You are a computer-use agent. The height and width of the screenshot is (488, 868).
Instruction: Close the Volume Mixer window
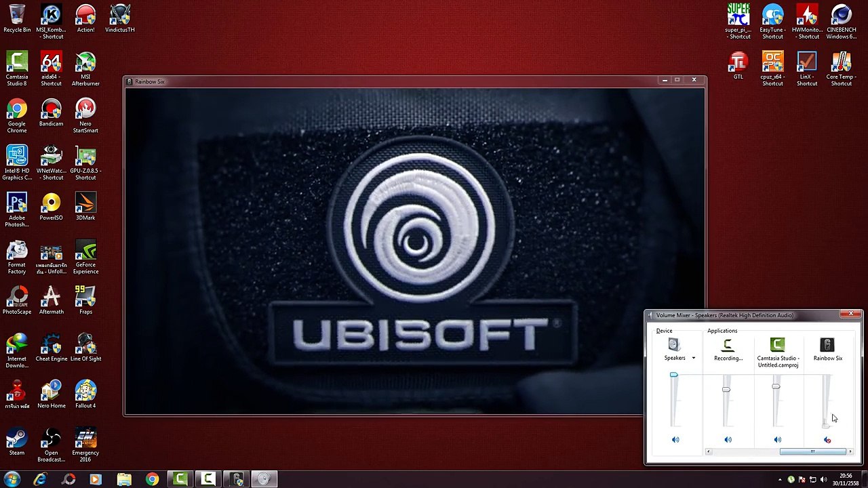point(851,314)
